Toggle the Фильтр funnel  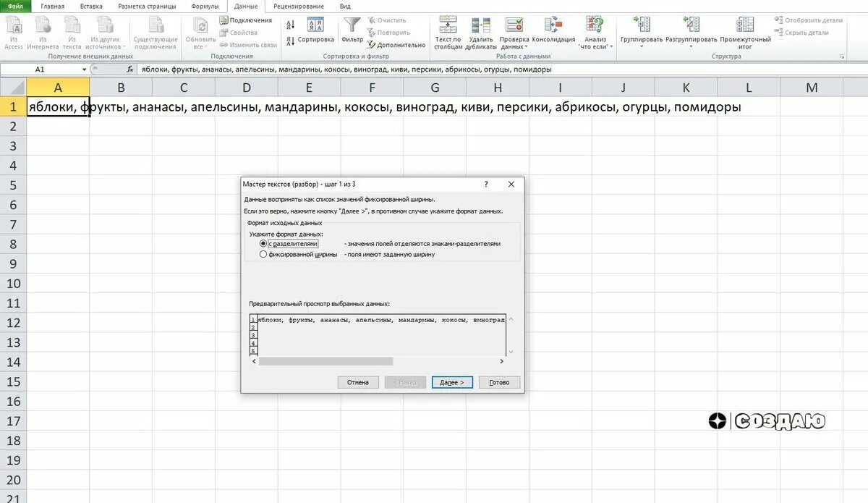click(352, 30)
